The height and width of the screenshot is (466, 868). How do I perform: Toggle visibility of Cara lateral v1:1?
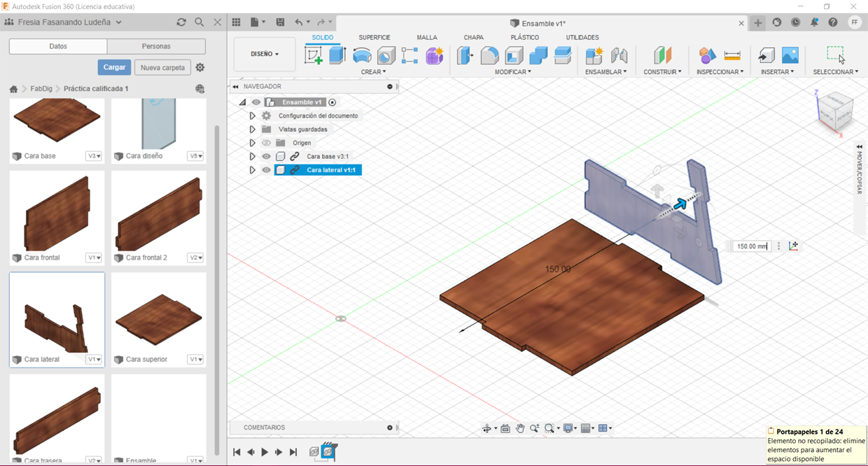coord(266,170)
